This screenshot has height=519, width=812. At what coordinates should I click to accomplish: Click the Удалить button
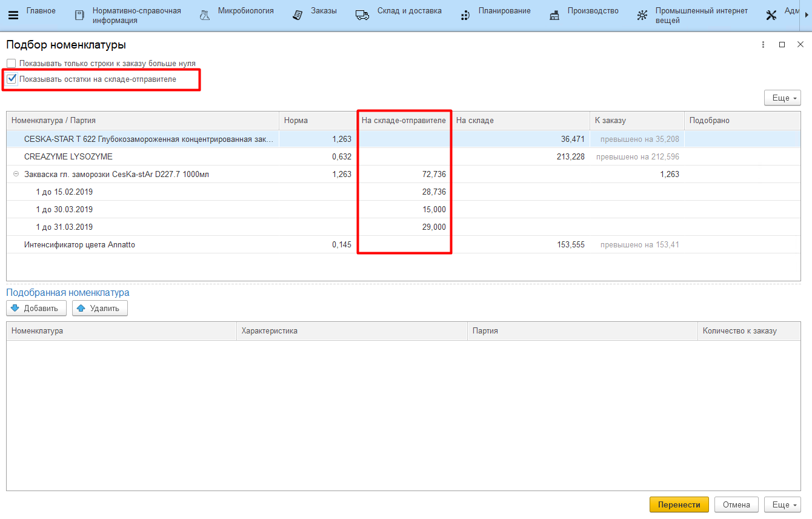click(100, 309)
